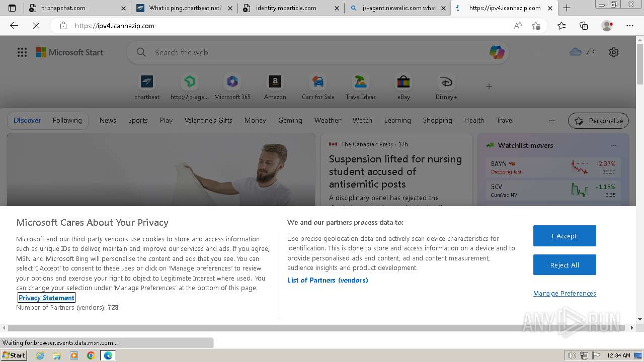Open Edge settings and more menu
The width and height of the screenshot is (644, 362).
click(x=630, y=26)
